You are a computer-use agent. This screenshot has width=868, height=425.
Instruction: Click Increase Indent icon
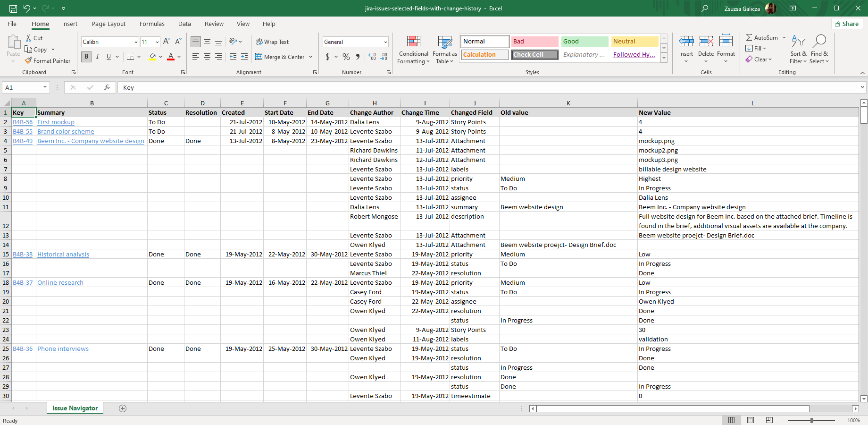click(x=244, y=57)
